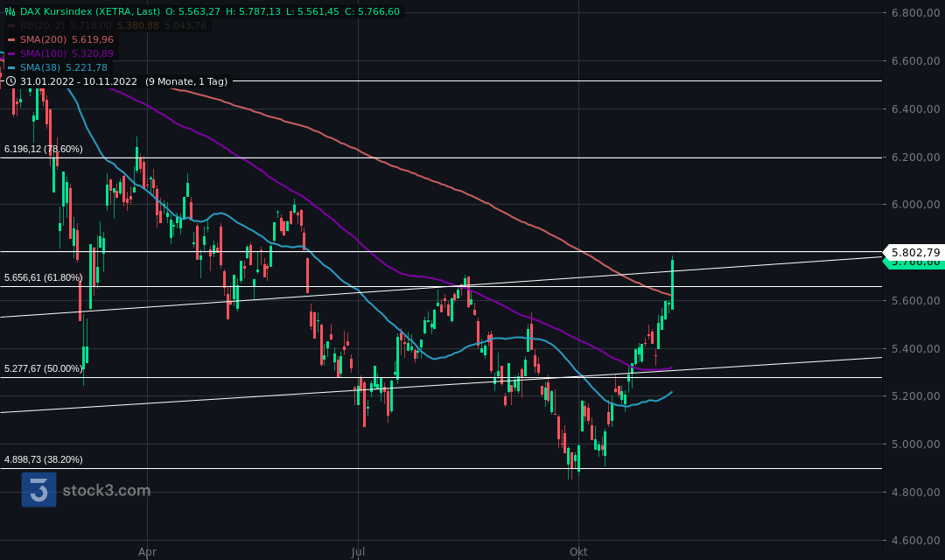The image size is (945, 560).
Task: Click the purple SMA(100) line icon
Action: pyautogui.click(x=11, y=52)
